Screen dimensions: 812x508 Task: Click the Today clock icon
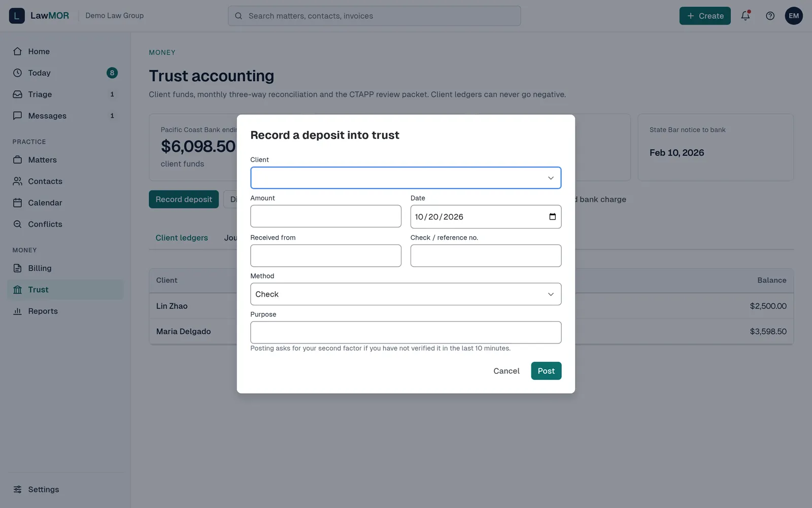click(x=17, y=73)
